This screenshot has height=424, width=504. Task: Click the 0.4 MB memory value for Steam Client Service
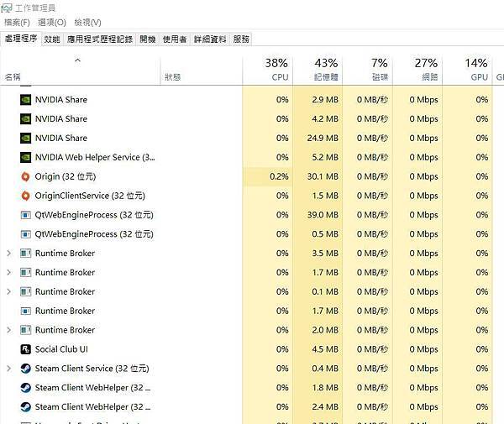(x=325, y=369)
